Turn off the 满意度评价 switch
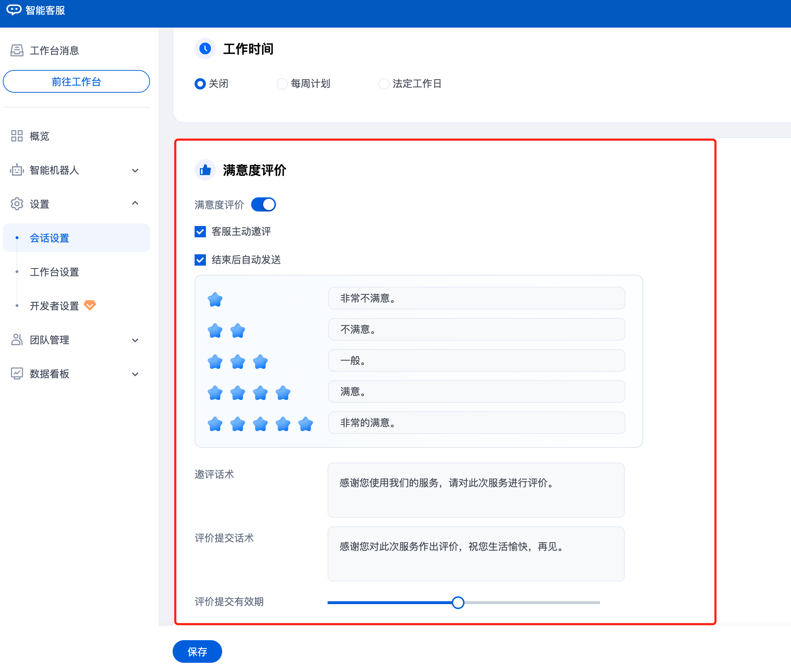The width and height of the screenshot is (791, 672). point(263,204)
